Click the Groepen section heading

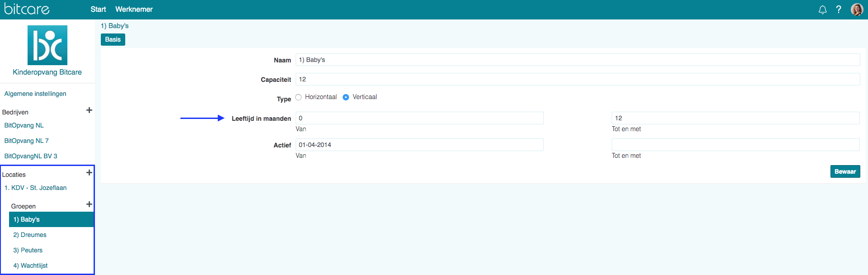pos(24,206)
